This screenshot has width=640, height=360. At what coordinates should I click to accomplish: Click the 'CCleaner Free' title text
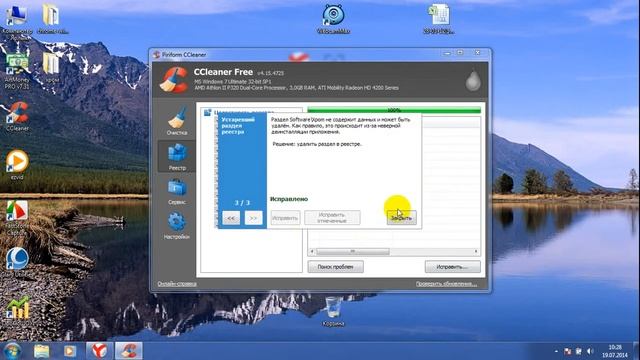coord(223,72)
